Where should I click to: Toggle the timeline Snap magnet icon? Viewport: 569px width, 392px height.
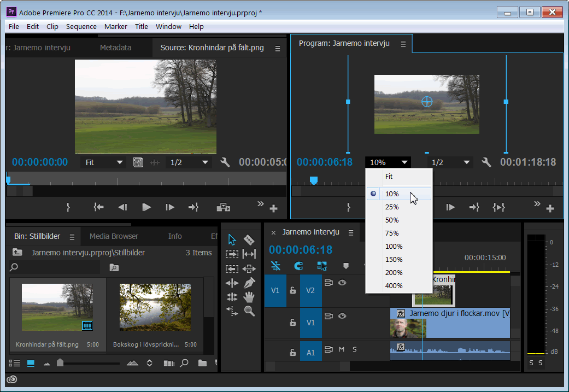click(298, 266)
